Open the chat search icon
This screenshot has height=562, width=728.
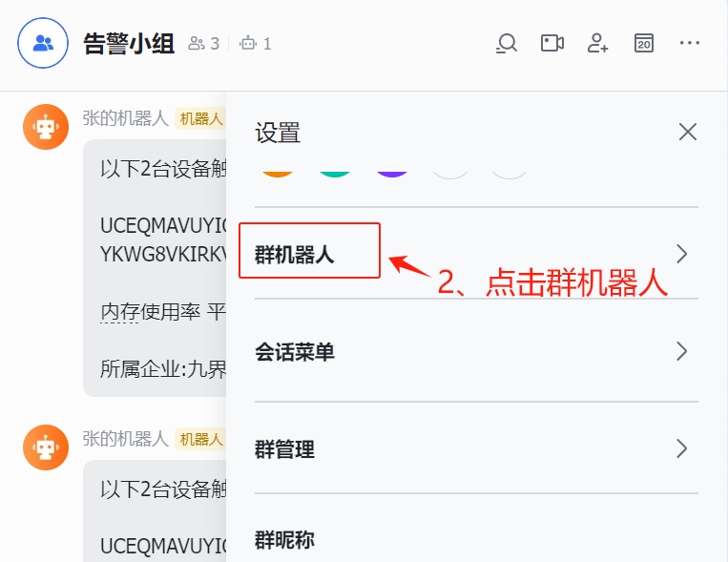tap(507, 43)
